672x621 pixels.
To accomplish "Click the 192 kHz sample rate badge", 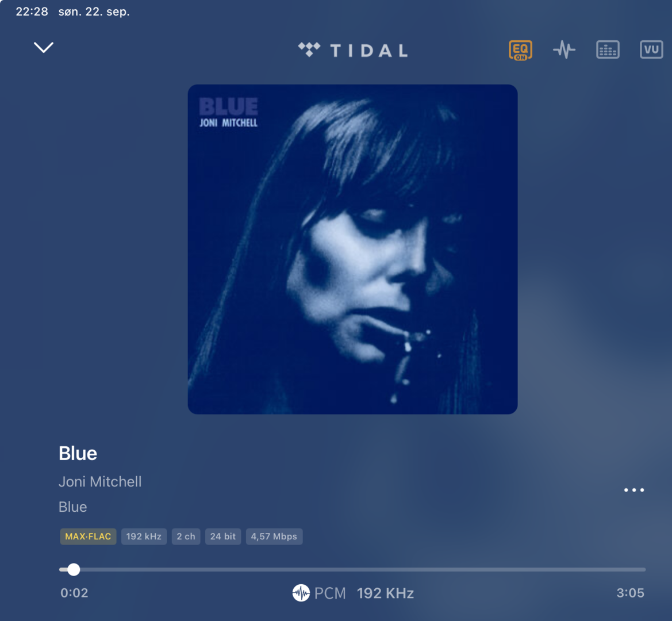I will pos(144,536).
